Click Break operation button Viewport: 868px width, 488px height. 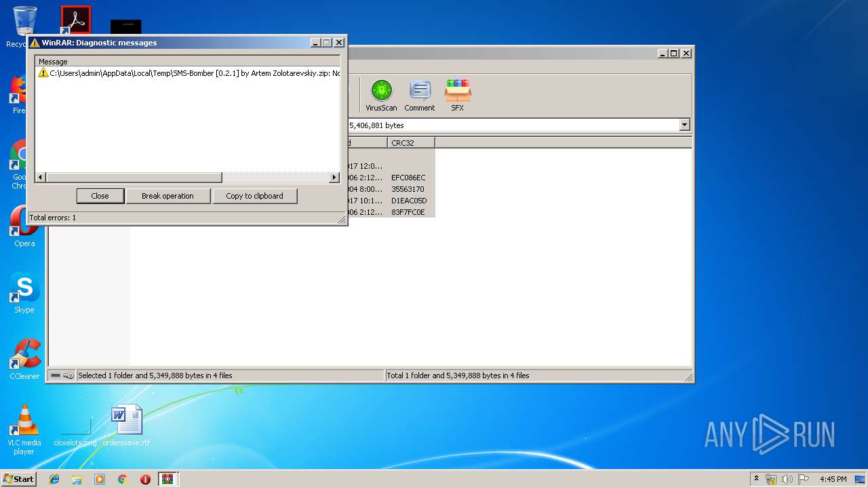[x=167, y=196]
